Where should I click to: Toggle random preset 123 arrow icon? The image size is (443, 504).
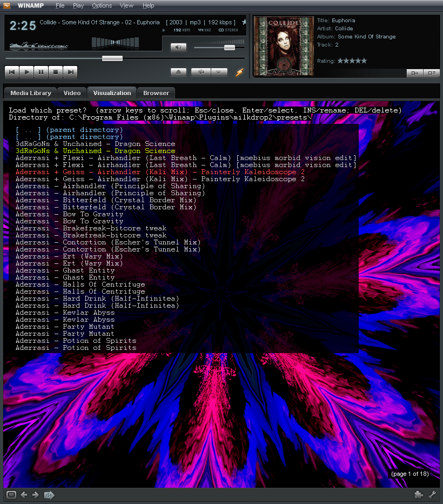coord(49,495)
